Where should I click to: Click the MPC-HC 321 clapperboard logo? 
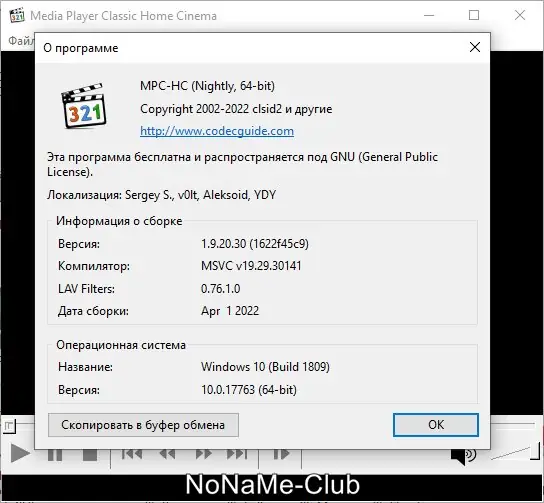coord(84,105)
